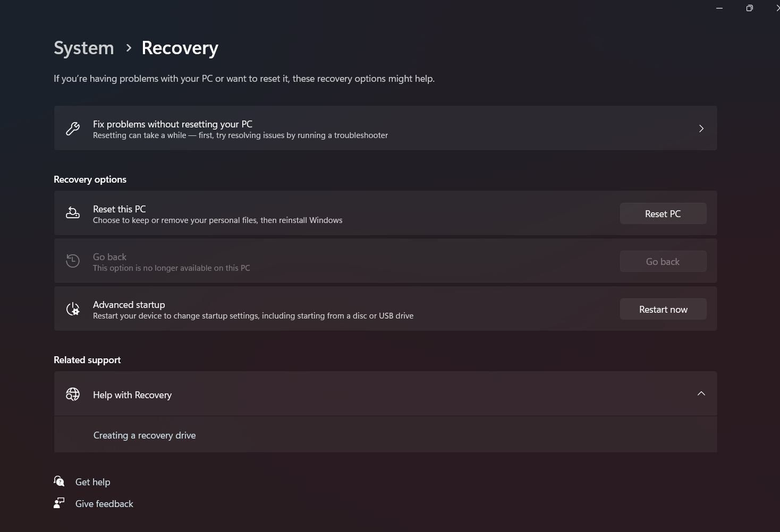
Task: Click the Go back history icon
Action: [73, 261]
